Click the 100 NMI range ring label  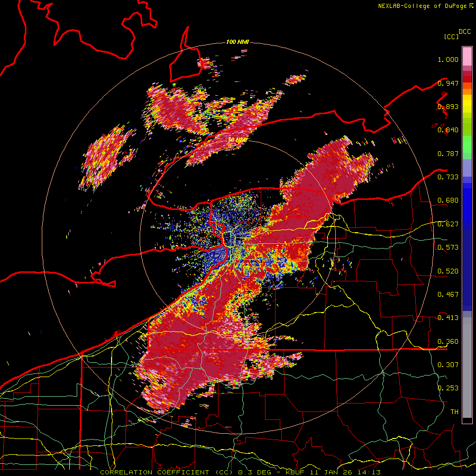pos(237,42)
